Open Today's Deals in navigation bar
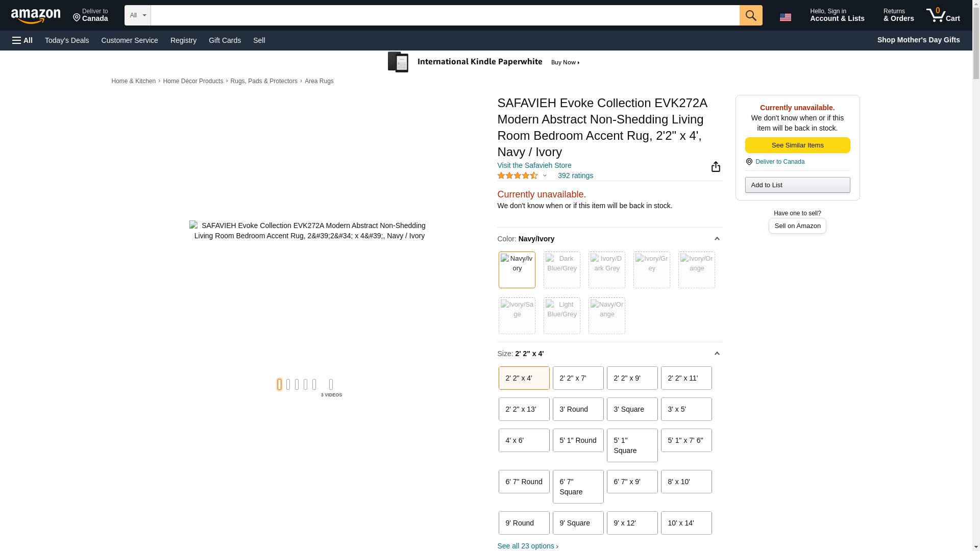Image resolution: width=980 pixels, height=551 pixels. pos(67,40)
